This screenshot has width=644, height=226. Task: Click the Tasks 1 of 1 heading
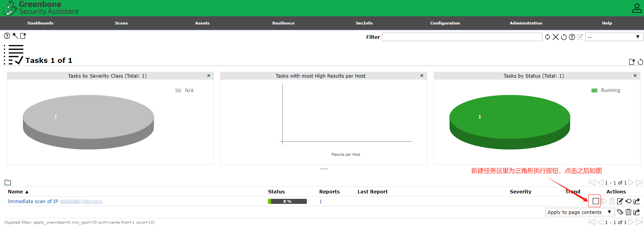pos(49,60)
